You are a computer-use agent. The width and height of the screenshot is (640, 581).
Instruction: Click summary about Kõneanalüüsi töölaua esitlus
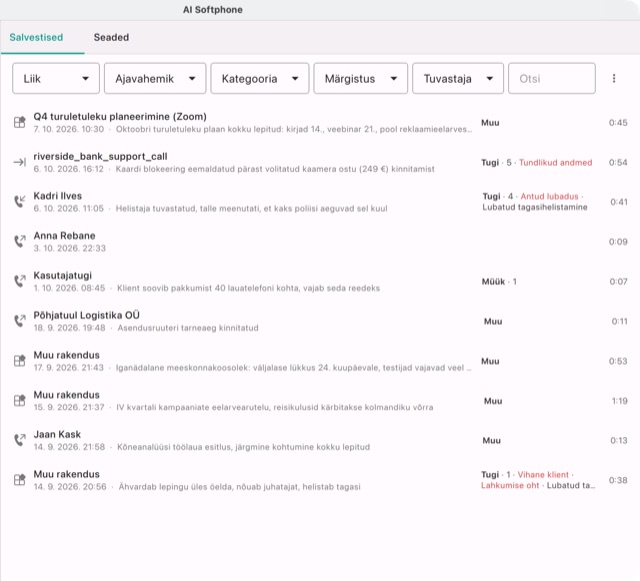click(244, 447)
